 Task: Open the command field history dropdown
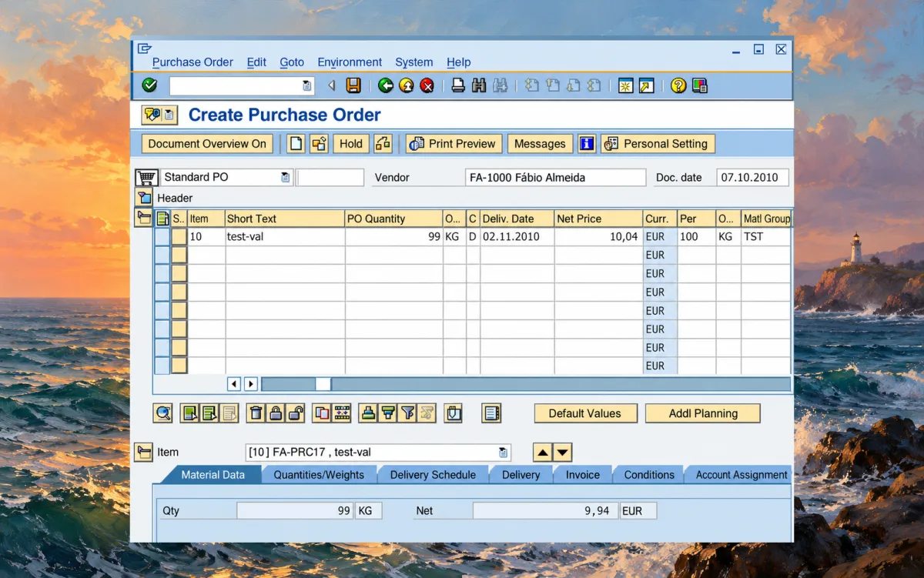307,85
